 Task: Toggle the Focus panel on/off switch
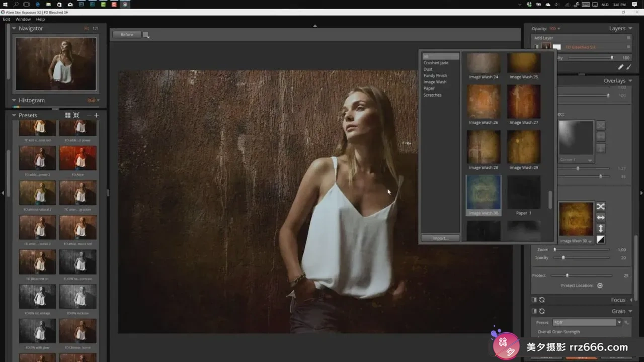click(535, 300)
